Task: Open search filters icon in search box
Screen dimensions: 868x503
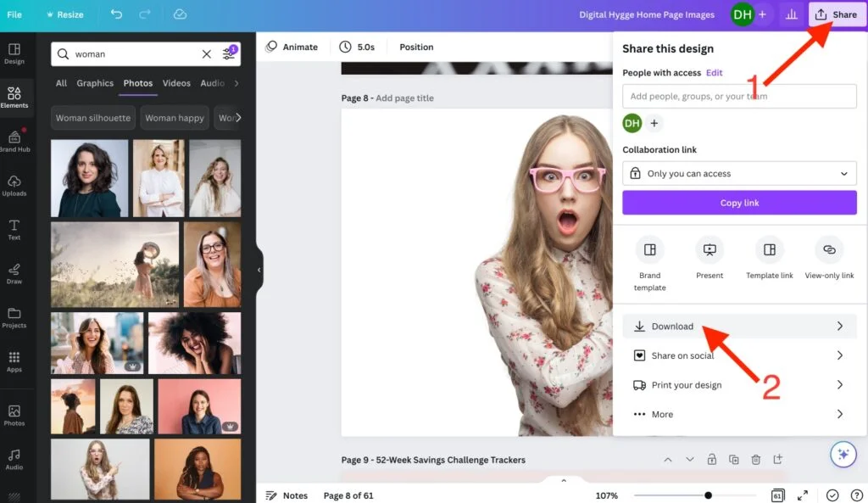Action: tap(229, 53)
